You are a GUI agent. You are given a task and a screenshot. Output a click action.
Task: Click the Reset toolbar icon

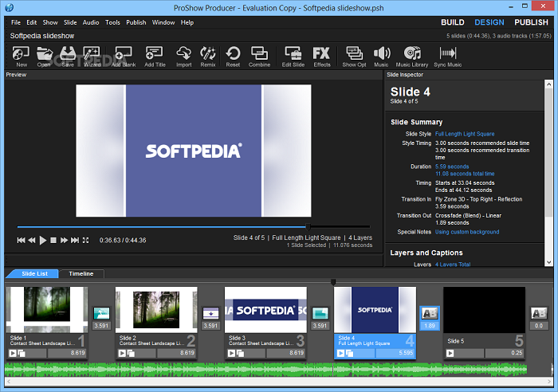click(x=233, y=57)
